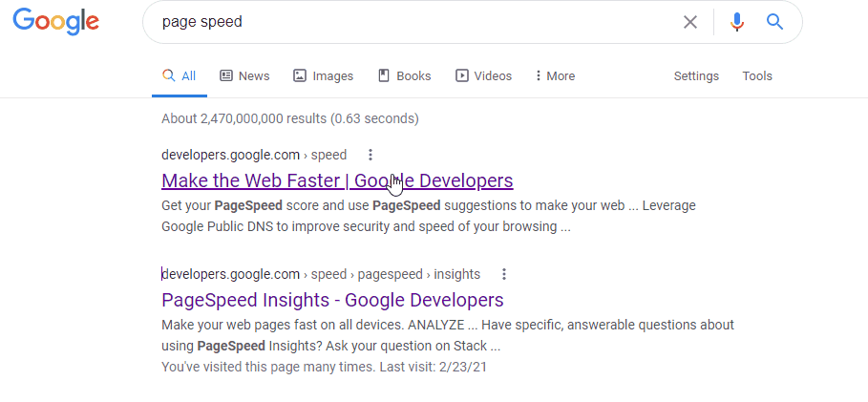
Task: Open the search Tools options
Action: tap(757, 76)
